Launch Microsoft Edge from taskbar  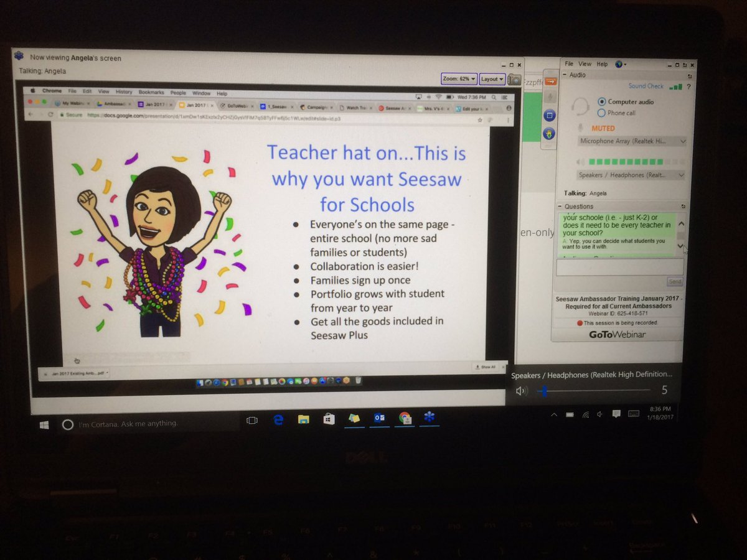[x=278, y=420]
